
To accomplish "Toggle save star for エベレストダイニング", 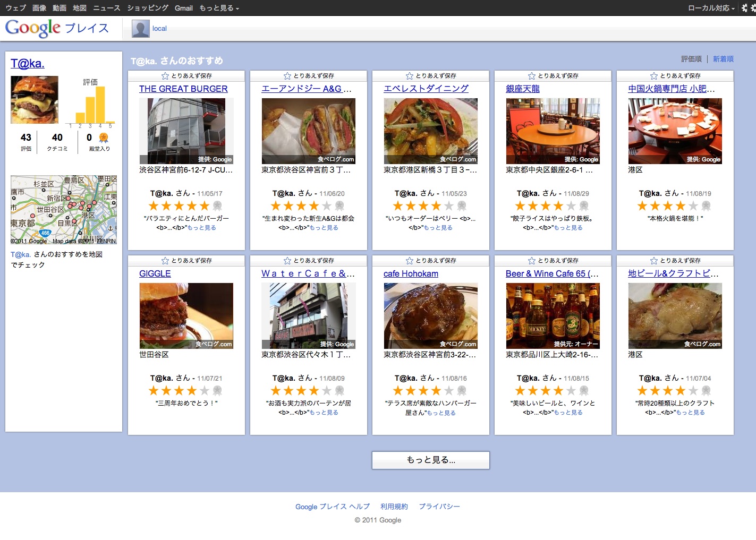I will (x=410, y=76).
